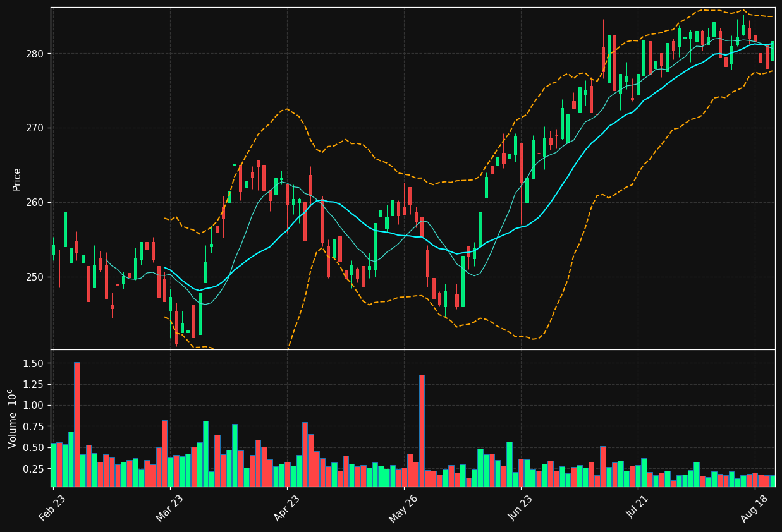Image resolution: width=782 pixels, height=532 pixels.
Task: Select the 0.50 volume tick label
Action: point(33,448)
